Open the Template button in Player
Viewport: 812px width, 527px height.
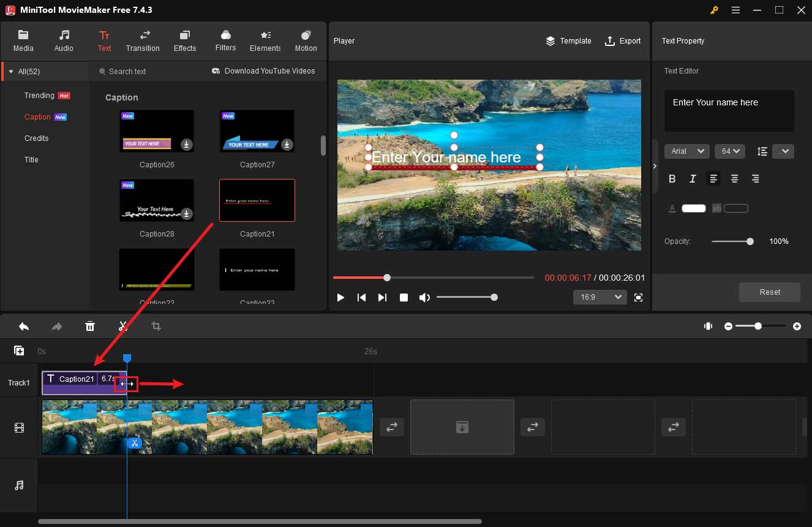click(x=568, y=41)
